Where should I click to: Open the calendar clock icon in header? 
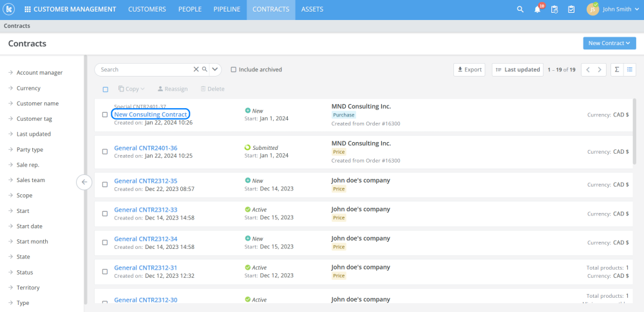click(x=554, y=10)
